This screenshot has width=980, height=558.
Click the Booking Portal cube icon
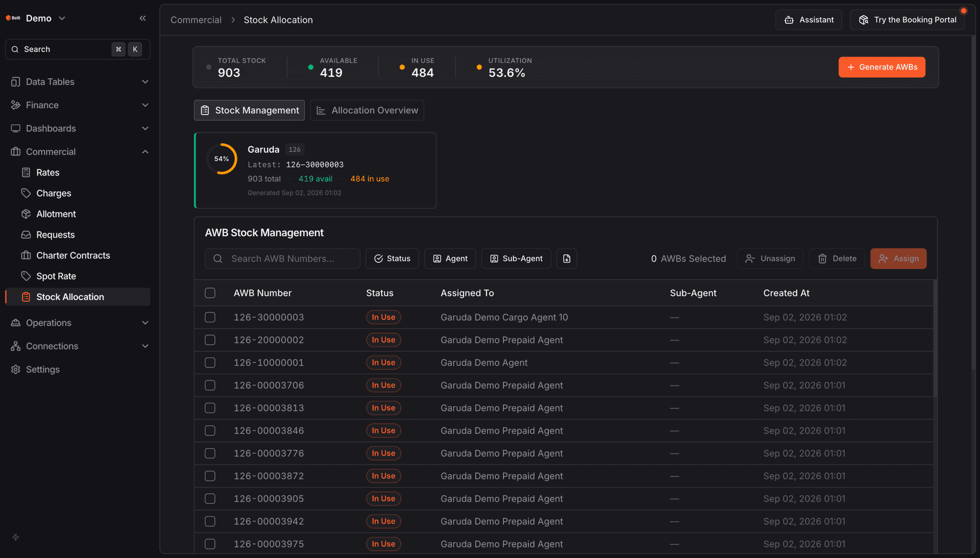coord(864,20)
